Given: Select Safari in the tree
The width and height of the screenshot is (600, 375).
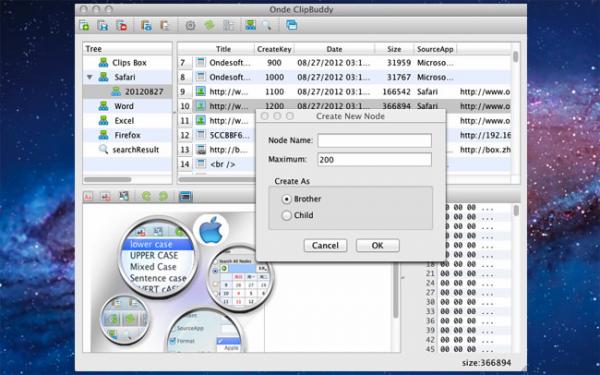Looking at the screenshot, I should click(125, 77).
